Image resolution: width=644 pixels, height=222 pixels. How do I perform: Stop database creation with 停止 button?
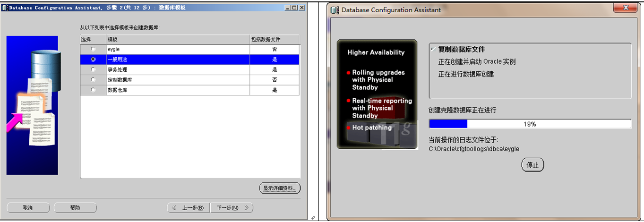point(533,165)
